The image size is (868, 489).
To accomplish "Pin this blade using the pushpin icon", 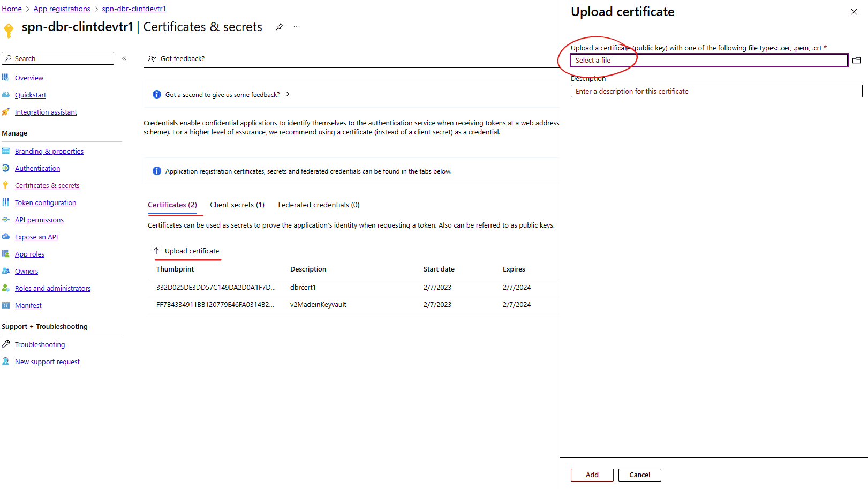I will [280, 27].
